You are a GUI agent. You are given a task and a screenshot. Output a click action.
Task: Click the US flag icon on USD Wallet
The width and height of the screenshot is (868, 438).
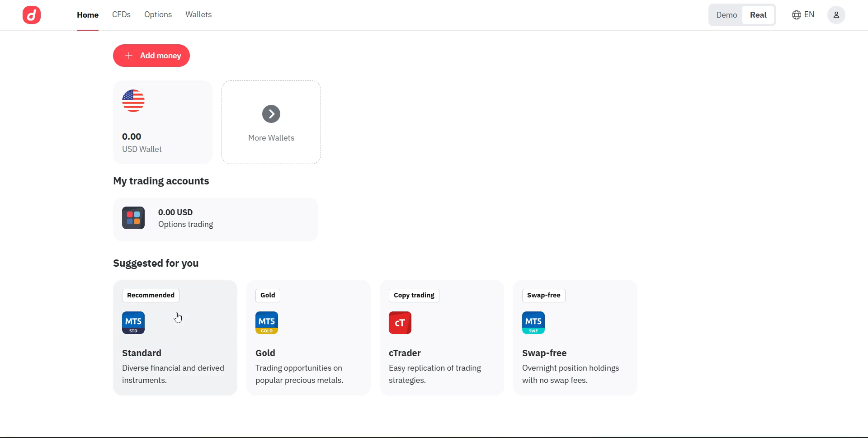tap(133, 101)
